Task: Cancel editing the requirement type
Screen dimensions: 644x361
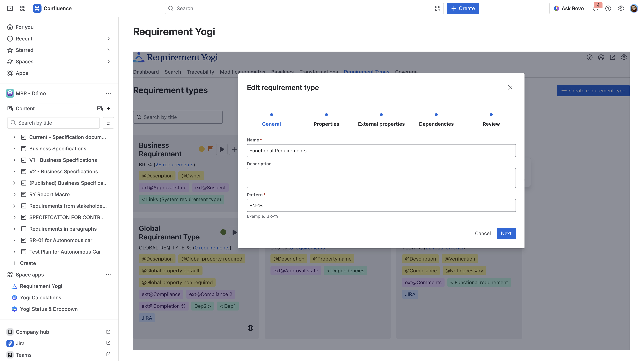Action: [x=483, y=233]
